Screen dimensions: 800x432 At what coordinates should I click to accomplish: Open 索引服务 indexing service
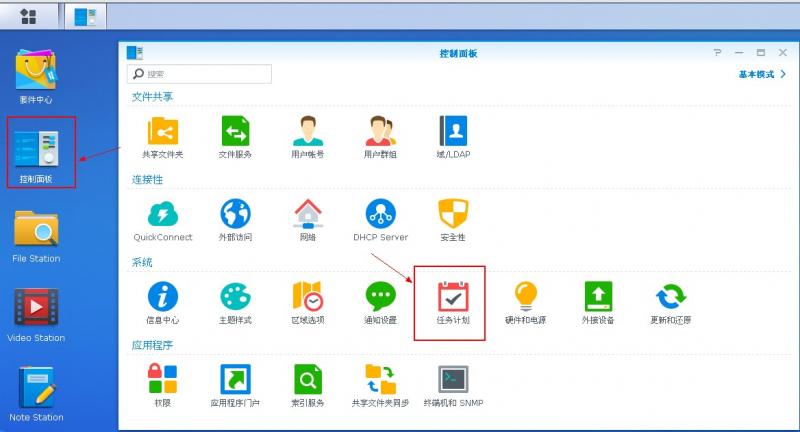308,386
